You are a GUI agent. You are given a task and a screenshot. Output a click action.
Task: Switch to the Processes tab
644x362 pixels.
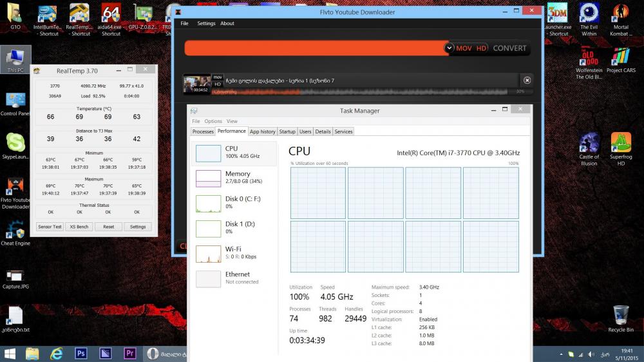pyautogui.click(x=203, y=131)
